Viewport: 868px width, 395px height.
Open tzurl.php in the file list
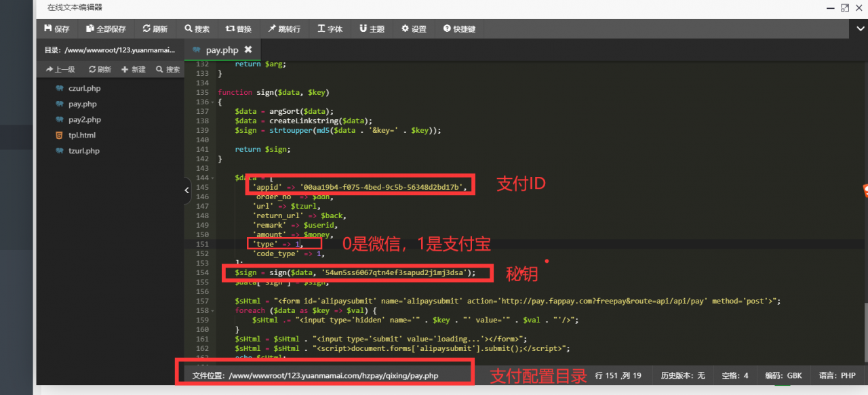pos(84,150)
